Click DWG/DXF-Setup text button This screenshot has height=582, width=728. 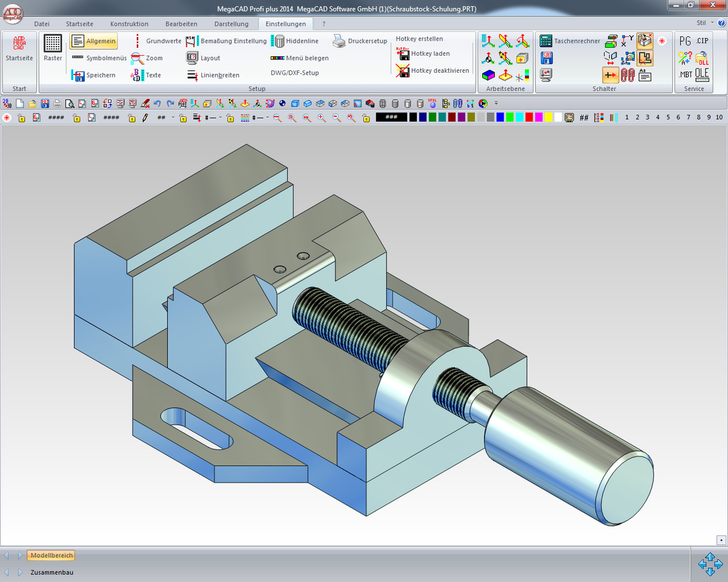tap(294, 73)
